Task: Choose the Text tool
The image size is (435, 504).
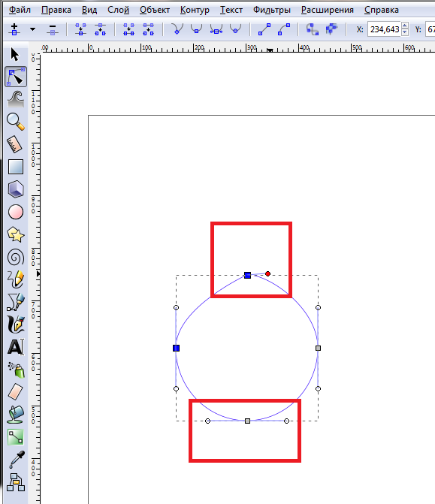Action: click(x=16, y=347)
